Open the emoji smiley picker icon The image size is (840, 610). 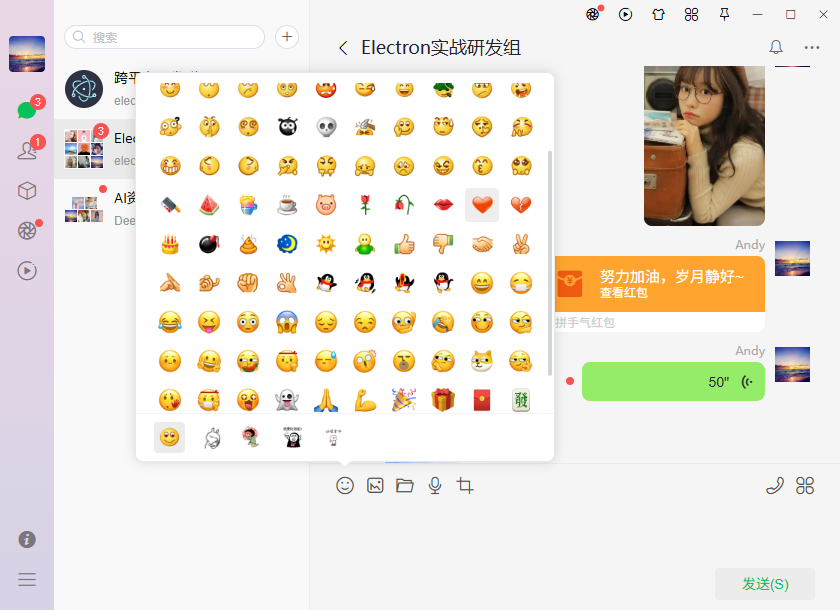click(x=345, y=485)
